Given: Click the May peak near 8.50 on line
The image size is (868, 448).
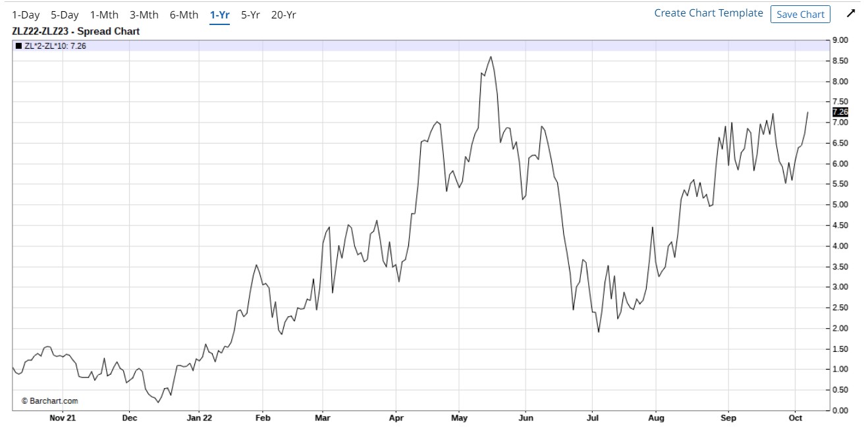Looking at the screenshot, I should click(x=491, y=57).
